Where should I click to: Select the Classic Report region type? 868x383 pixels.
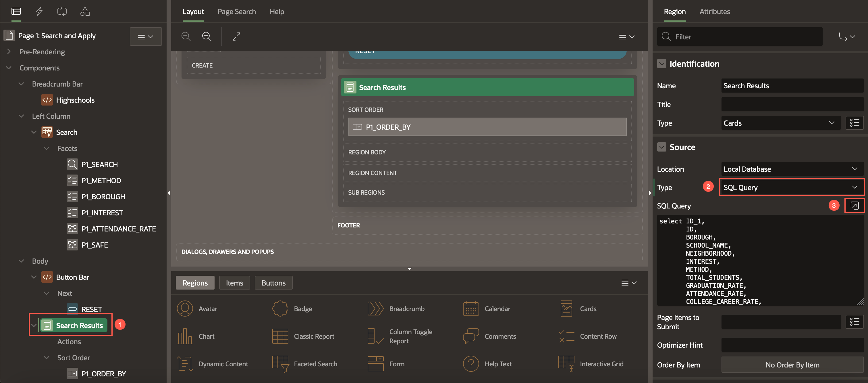(303, 336)
